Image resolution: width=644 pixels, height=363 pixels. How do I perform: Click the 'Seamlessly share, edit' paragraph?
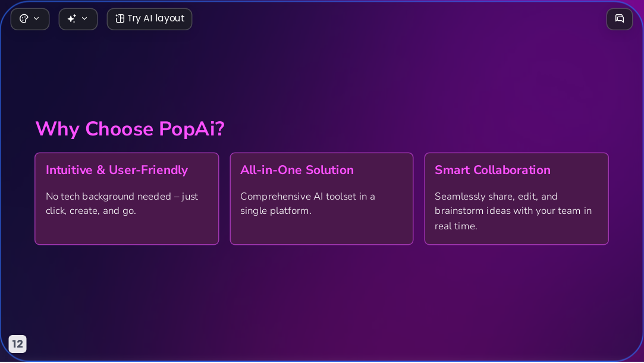tap(513, 211)
